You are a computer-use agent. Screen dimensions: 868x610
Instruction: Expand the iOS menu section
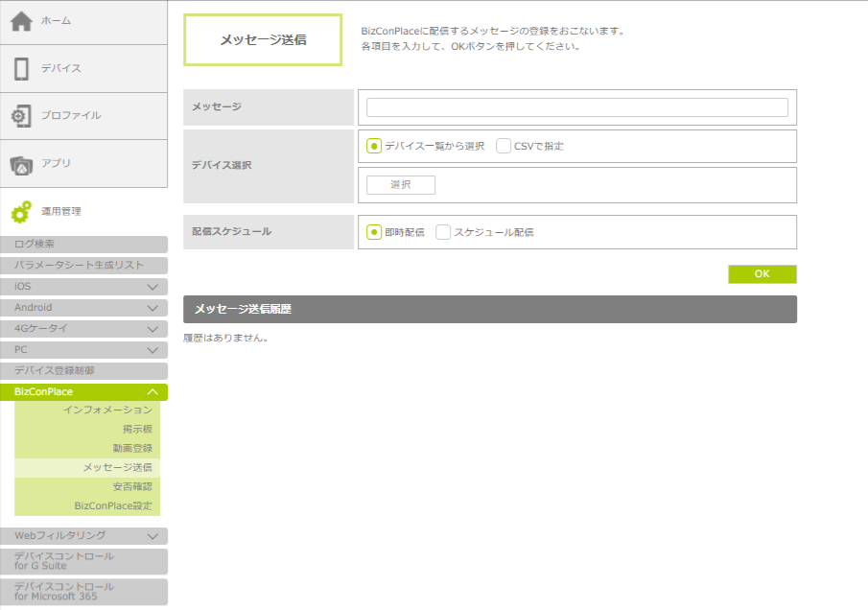pyautogui.click(x=152, y=287)
